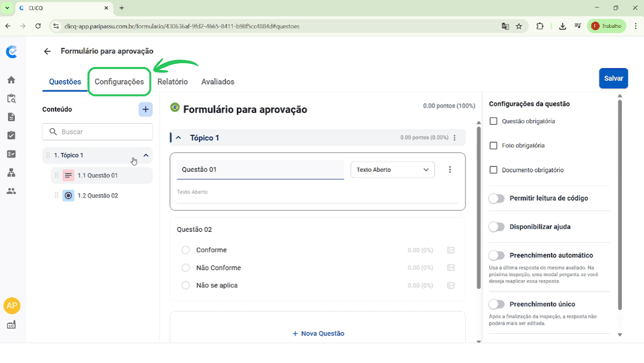This screenshot has width=644, height=363.
Task: Go back using the form's back arrow
Action: coord(47,51)
